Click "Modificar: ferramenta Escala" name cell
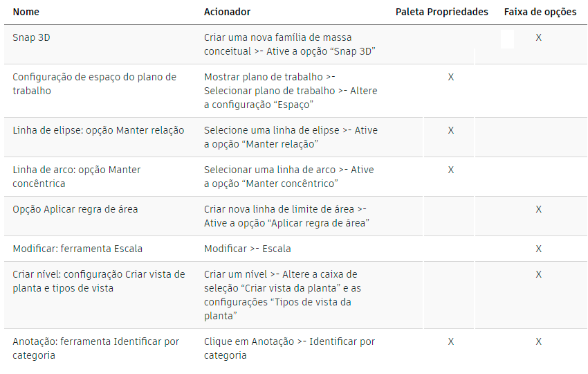The height and width of the screenshot is (374, 588). pos(77,249)
